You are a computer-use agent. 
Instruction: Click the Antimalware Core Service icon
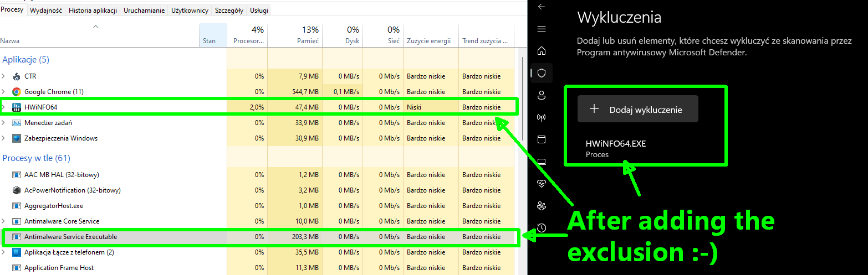click(17, 221)
